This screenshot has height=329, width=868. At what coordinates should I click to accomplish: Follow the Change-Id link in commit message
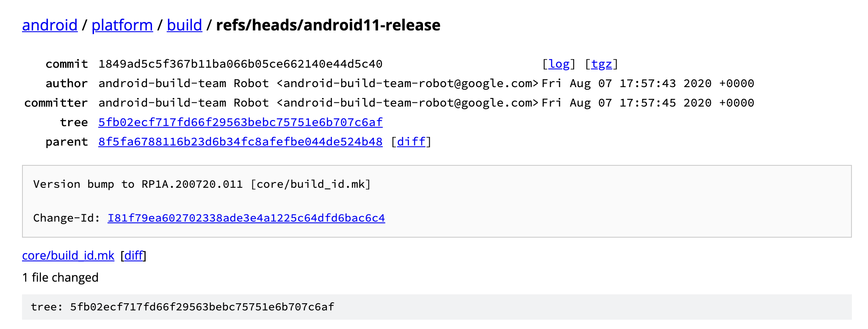(x=246, y=219)
